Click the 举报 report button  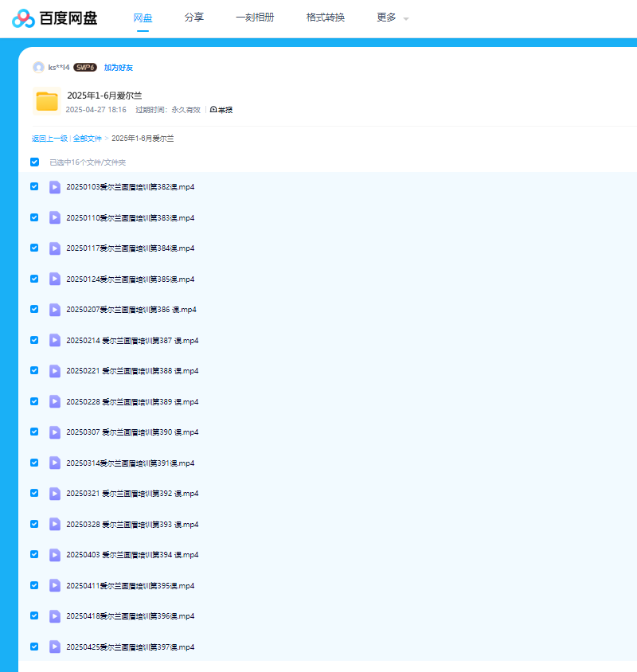pos(221,110)
